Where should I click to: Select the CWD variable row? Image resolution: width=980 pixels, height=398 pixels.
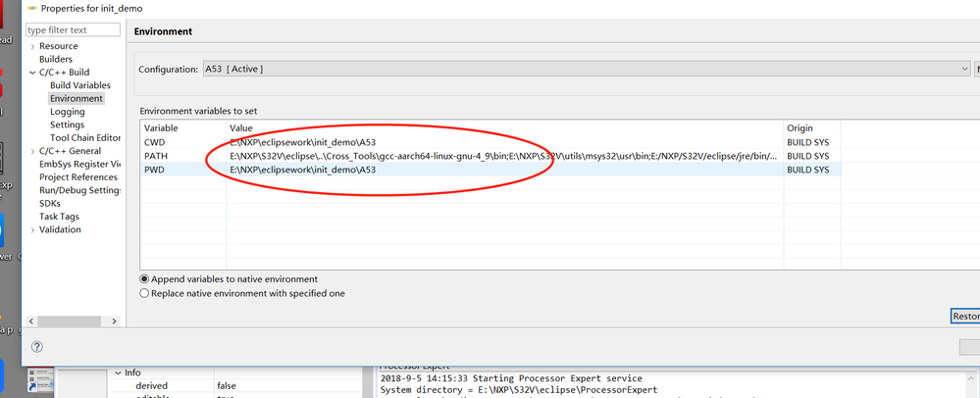(490, 142)
